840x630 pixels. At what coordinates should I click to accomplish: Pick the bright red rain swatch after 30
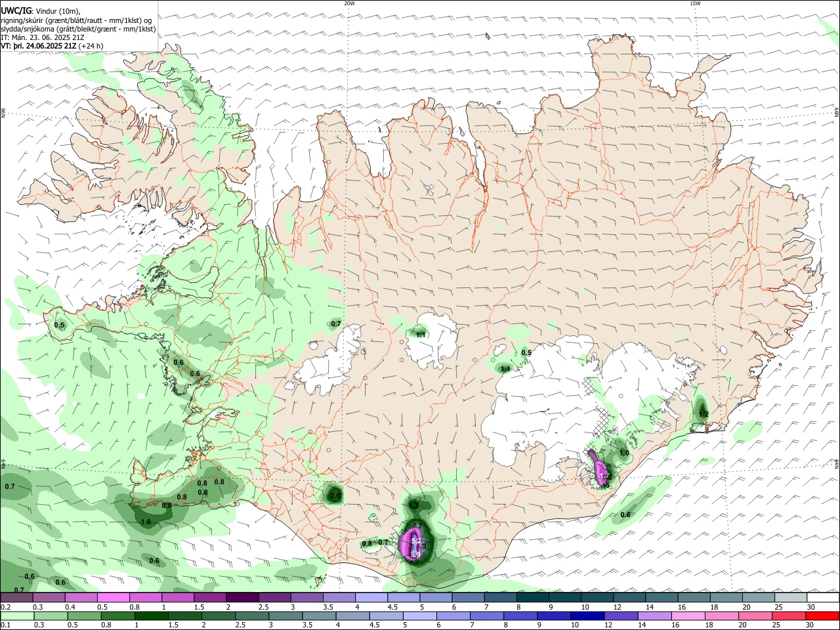click(x=822, y=616)
